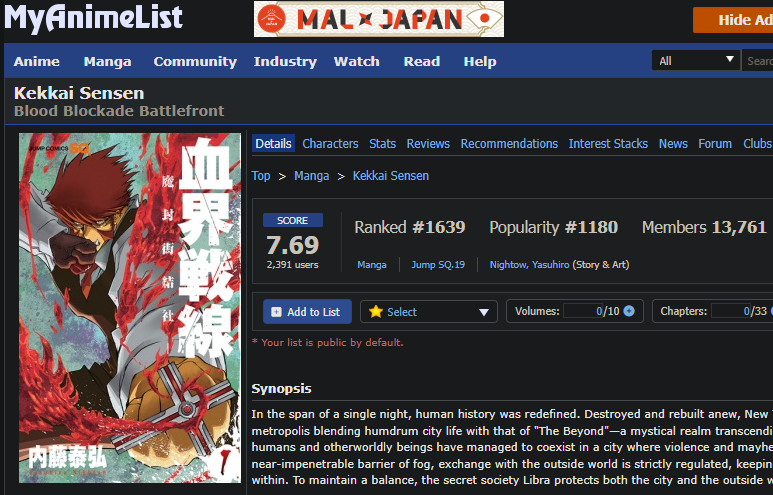The width and height of the screenshot is (773, 495).
Task: Open the Community menu
Action: click(x=195, y=62)
